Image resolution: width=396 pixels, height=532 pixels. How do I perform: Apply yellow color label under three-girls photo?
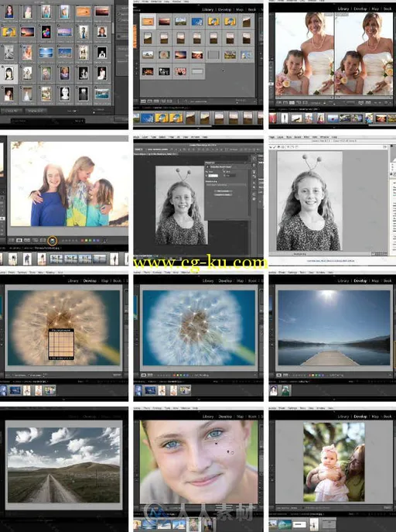(x=86, y=241)
